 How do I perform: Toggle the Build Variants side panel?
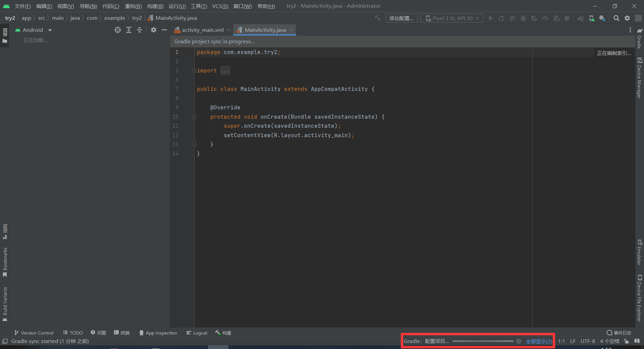coord(5,304)
